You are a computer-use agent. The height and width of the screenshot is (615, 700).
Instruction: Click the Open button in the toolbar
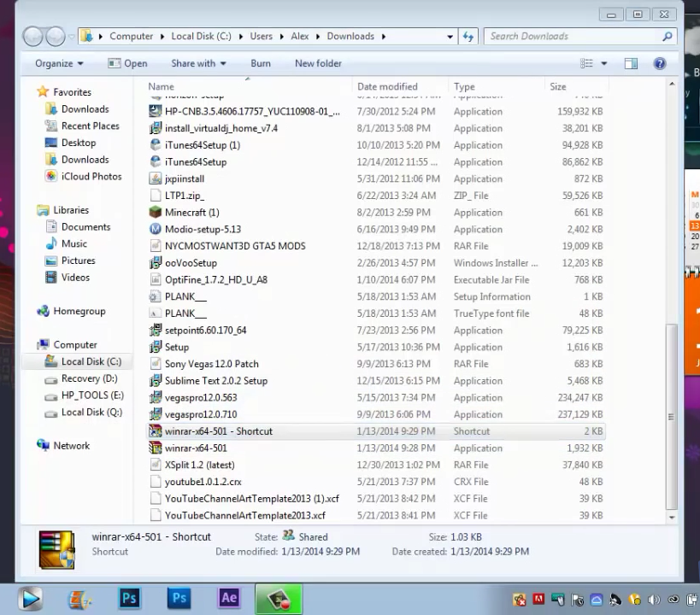click(135, 63)
